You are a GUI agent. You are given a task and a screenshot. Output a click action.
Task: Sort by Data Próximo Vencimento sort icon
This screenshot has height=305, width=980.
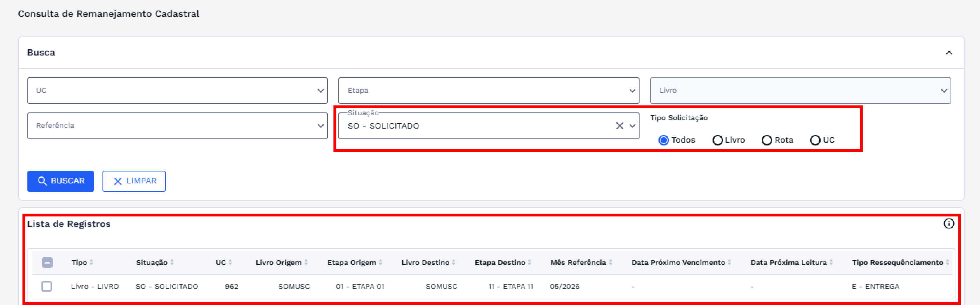coord(729,262)
